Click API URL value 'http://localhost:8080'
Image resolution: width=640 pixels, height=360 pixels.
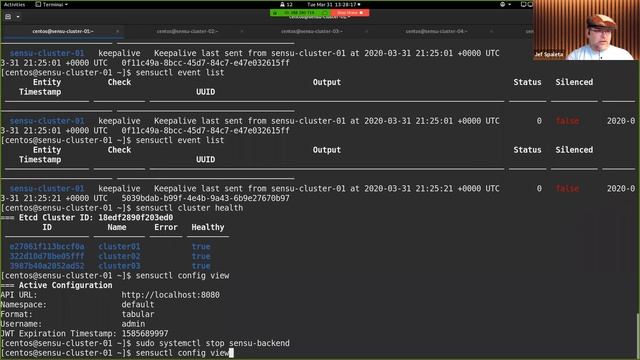click(x=170, y=295)
